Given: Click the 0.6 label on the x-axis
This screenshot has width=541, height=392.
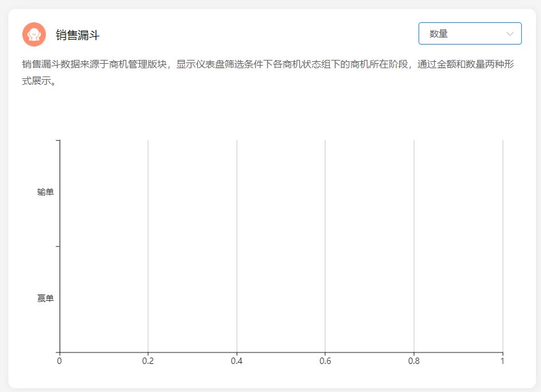Looking at the screenshot, I should pos(325,361).
